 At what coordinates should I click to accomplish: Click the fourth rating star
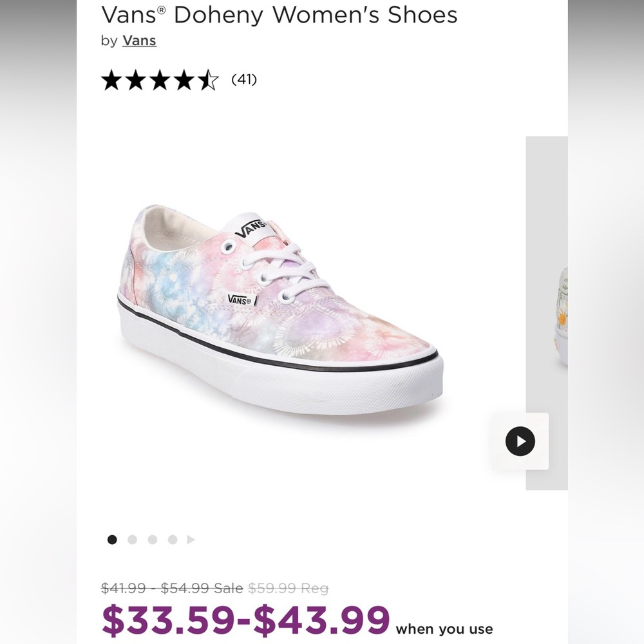182,80
